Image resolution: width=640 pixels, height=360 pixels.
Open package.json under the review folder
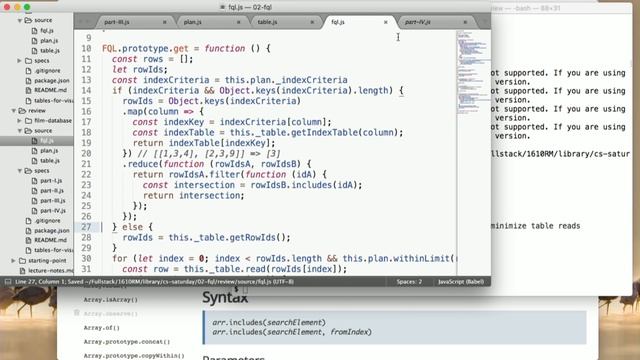[x=51, y=230]
